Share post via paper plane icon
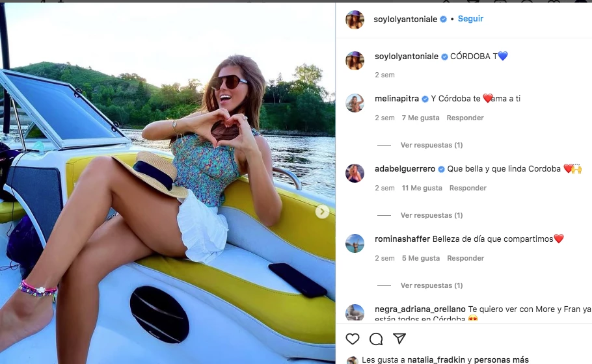This screenshot has height=364, width=592. tap(399, 339)
